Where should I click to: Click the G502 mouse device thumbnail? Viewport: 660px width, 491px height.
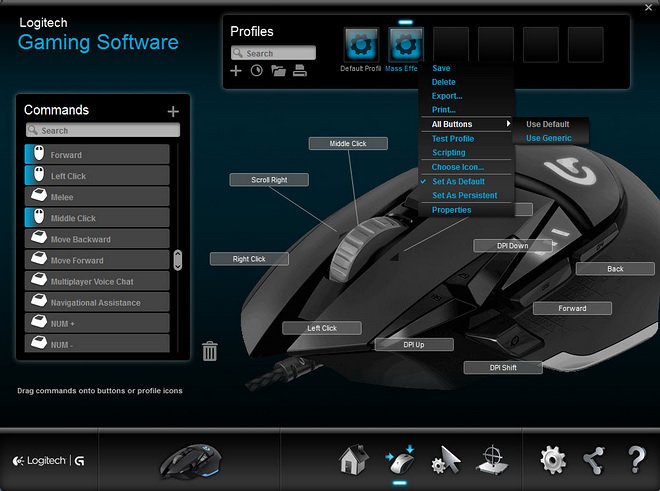tap(190, 461)
